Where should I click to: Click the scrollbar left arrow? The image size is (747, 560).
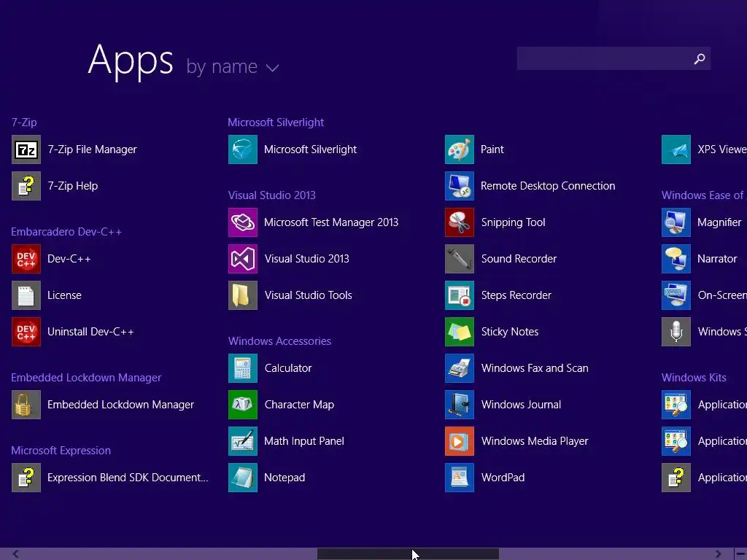(15, 554)
